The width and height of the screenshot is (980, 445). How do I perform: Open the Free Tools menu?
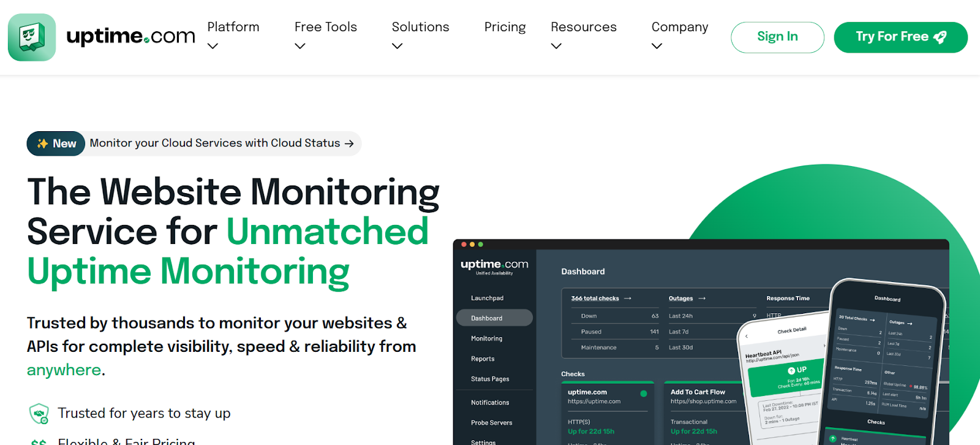[x=326, y=27]
